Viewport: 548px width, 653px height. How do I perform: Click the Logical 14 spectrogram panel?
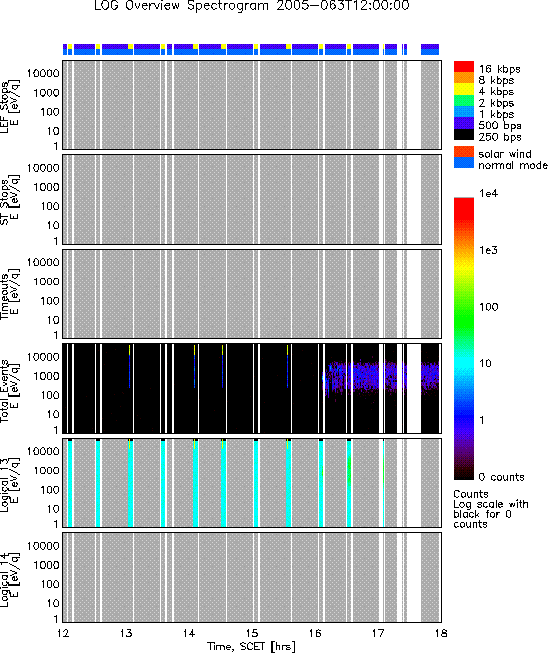click(x=252, y=577)
